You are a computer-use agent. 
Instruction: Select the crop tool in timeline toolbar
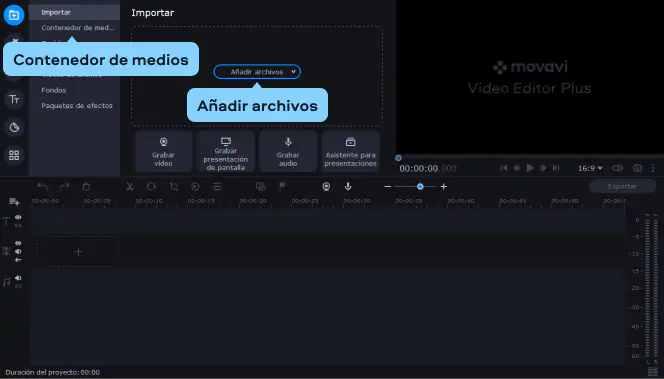point(174,186)
